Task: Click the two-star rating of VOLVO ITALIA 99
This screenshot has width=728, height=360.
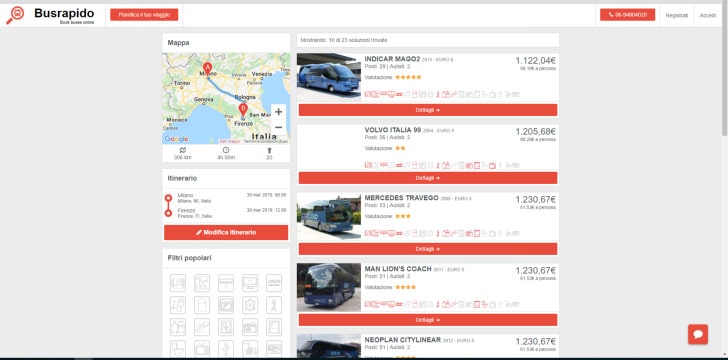Action: 400,148
